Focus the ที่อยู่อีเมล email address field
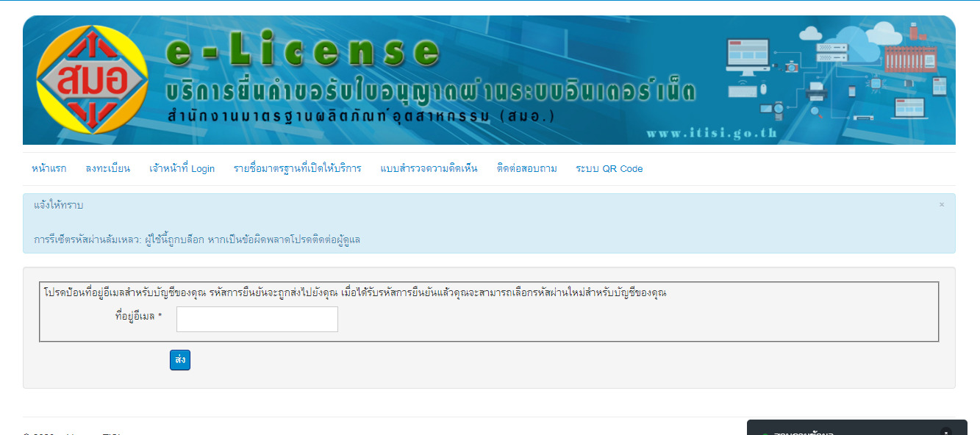This screenshot has width=980, height=435. point(257,320)
